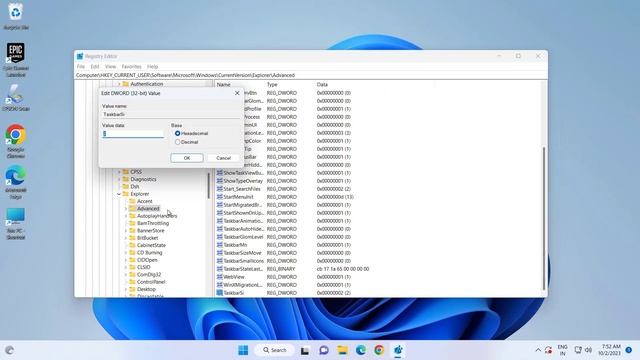The width and height of the screenshot is (640, 360).
Task: Click the TaskbarSmallIcons value icon
Action: tap(220, 261)
